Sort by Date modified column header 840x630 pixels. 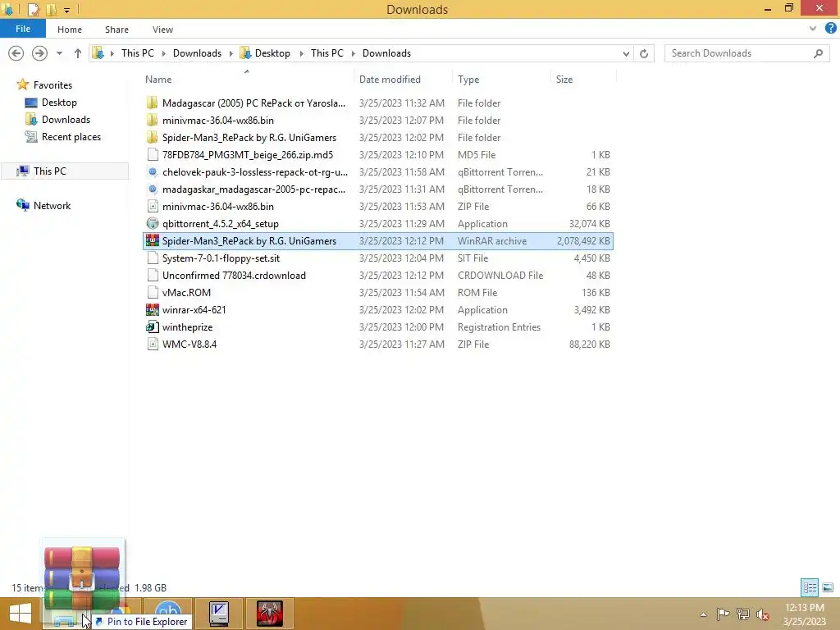point(390,80)
